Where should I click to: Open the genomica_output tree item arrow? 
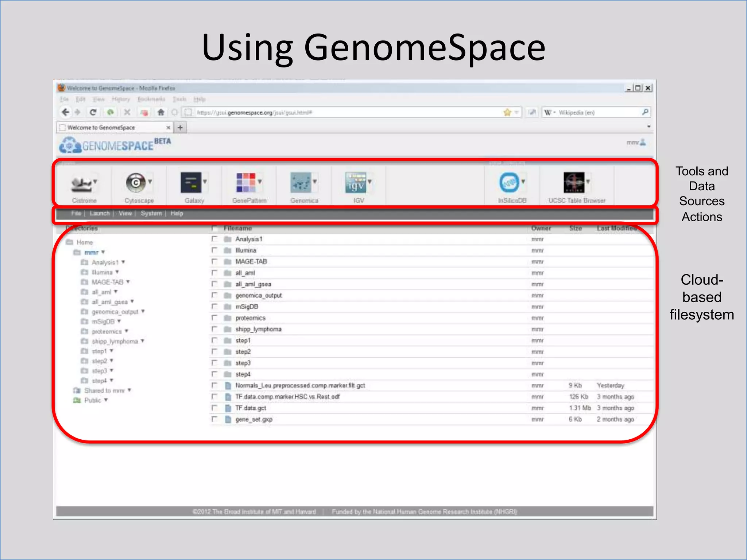tap(143, 311)
